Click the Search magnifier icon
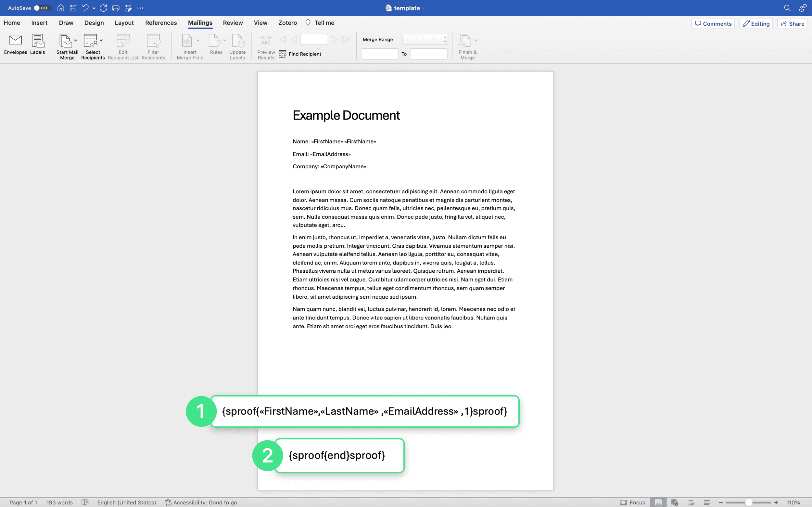Viewport: 812px width, 507px height. click(x=787, y=8)
